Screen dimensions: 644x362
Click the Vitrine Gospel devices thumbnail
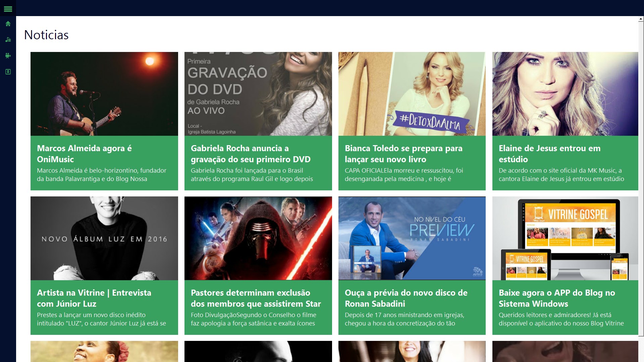coord(565,238)
